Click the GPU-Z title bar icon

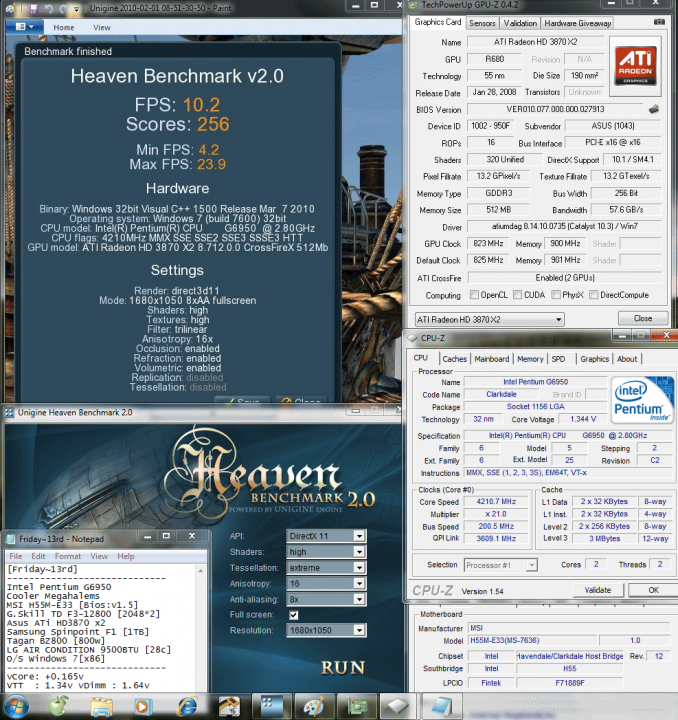(413, 5)
